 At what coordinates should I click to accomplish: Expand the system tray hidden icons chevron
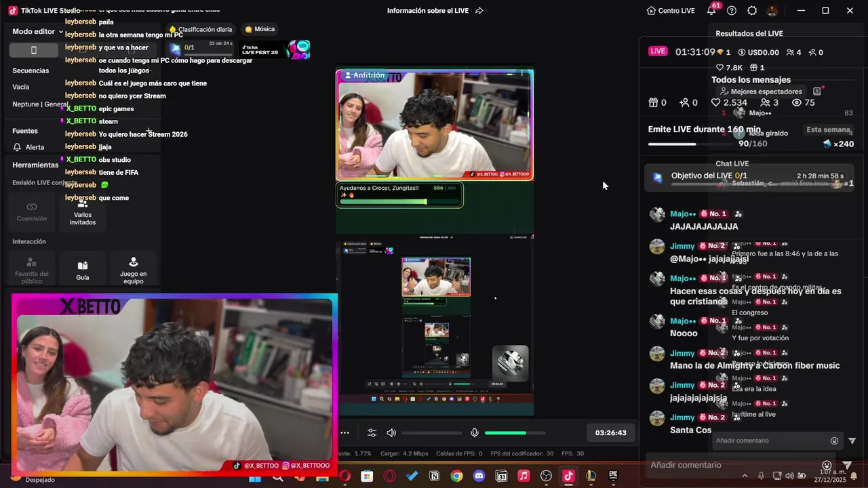(745, 476)
